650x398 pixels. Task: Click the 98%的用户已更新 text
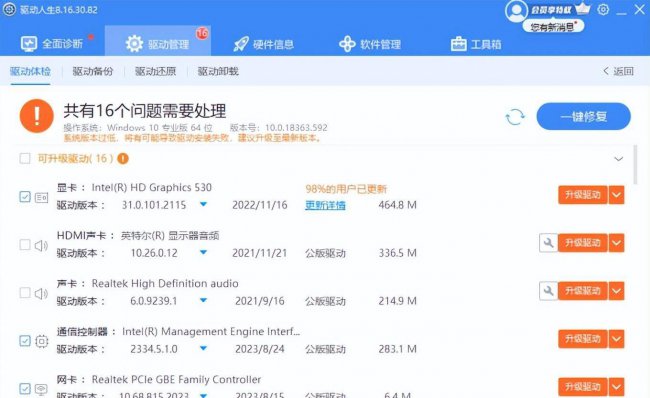(346, 189)
